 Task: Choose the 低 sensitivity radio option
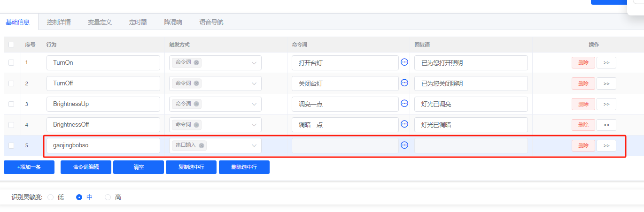coord(51,197)
